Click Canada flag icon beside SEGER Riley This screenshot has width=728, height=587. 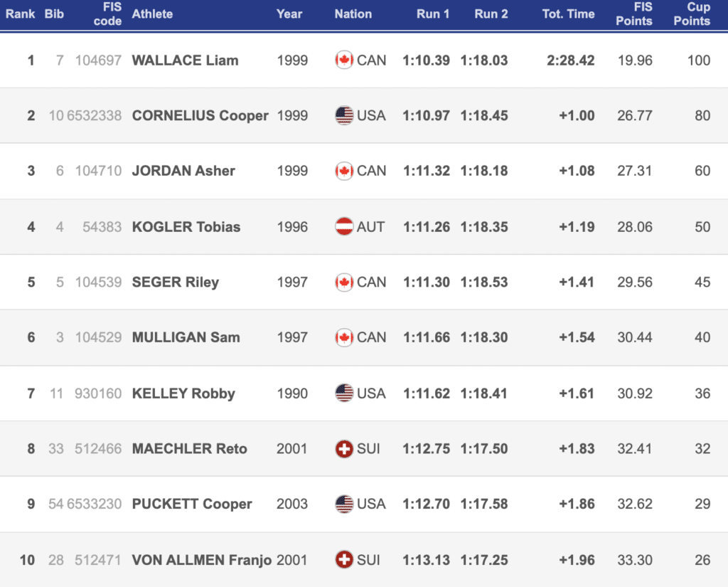pyautogui.click(x=344, y=282)
